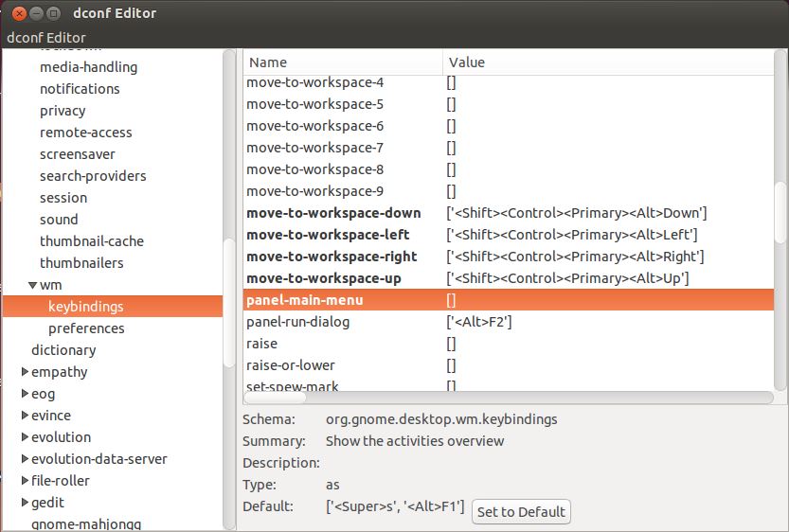This screenshot has width=789, height=532.
Task: Expand the evince tree node
Action: pos(25,415)
